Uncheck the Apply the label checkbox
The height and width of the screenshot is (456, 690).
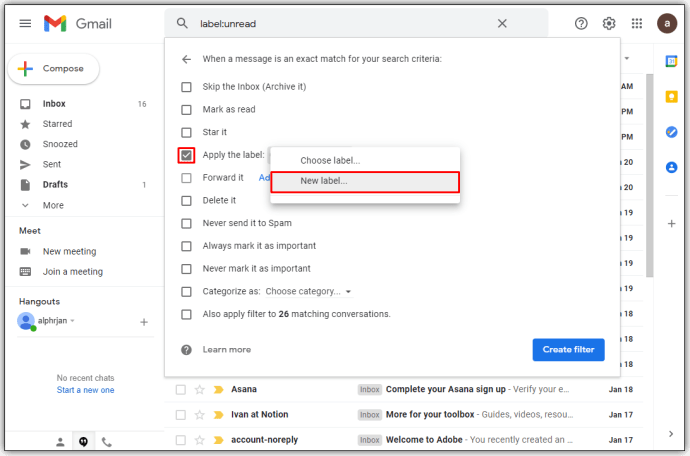pyautogui.click(x=186, y=155)
